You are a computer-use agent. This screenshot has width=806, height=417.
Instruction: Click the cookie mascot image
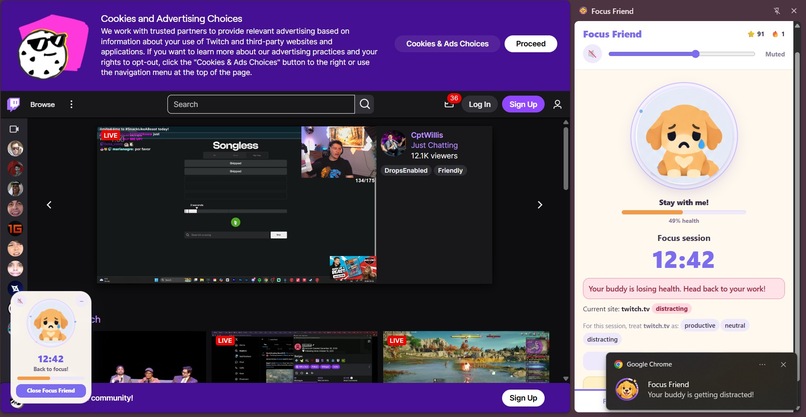point(51,47)
